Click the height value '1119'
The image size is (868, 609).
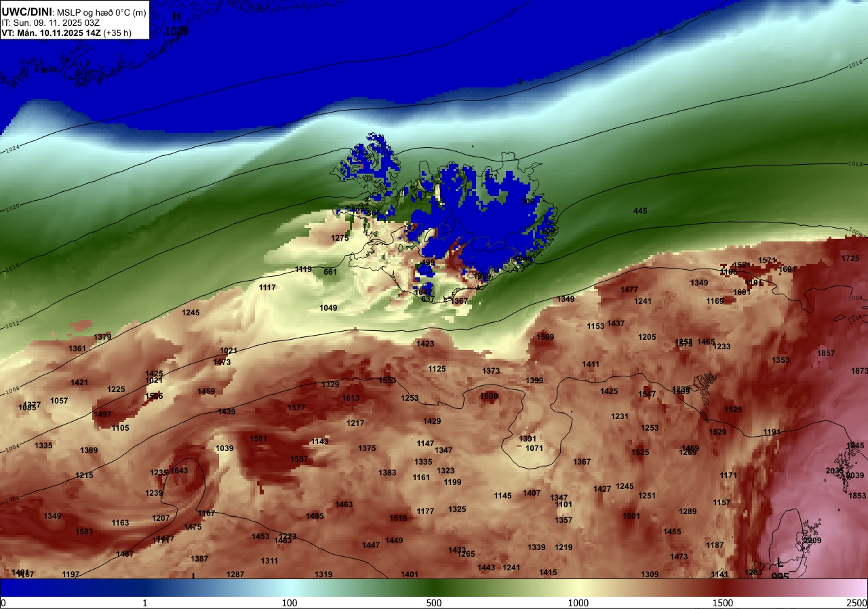point(303,269)
